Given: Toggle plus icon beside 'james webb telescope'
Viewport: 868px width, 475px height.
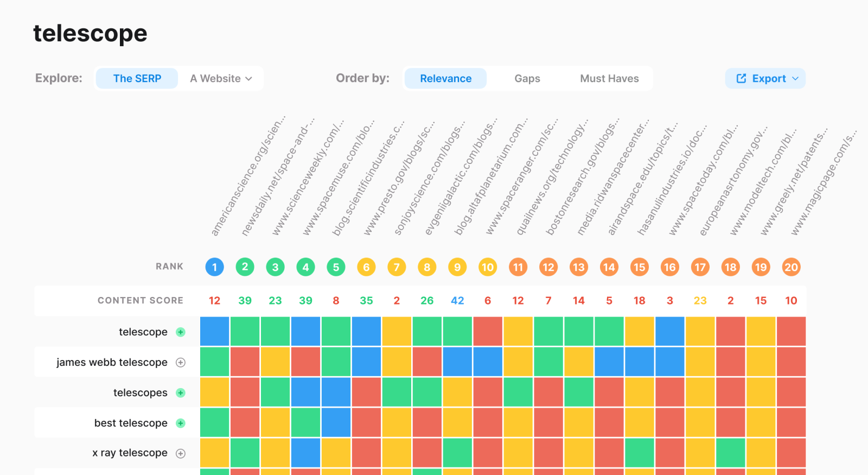Looking at the screenshot, I should click(x=181, y=363).
